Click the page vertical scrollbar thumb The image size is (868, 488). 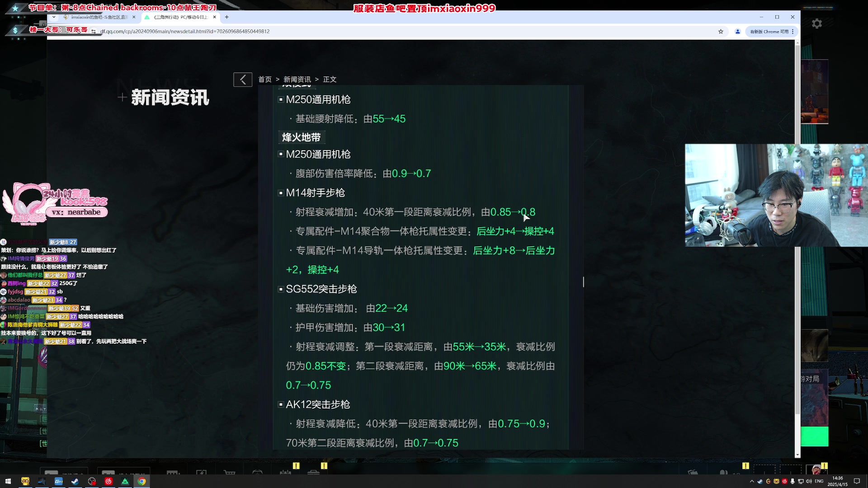tap(797, 229)
